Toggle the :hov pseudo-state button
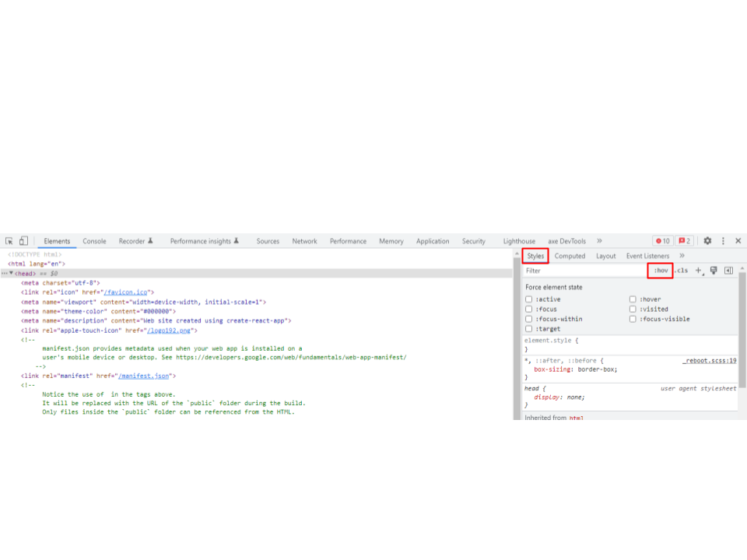 (659, 270)
